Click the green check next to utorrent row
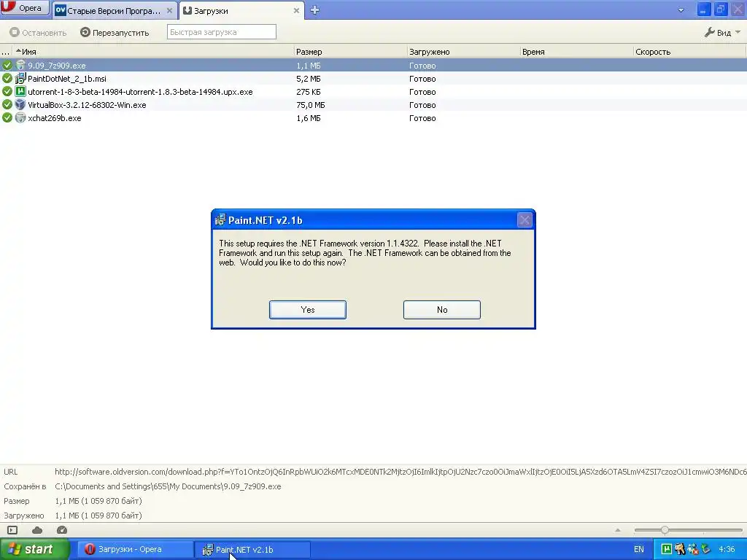The height and width of the screenshot is (560, 747). pyautogui.click(x=7, y=91)
